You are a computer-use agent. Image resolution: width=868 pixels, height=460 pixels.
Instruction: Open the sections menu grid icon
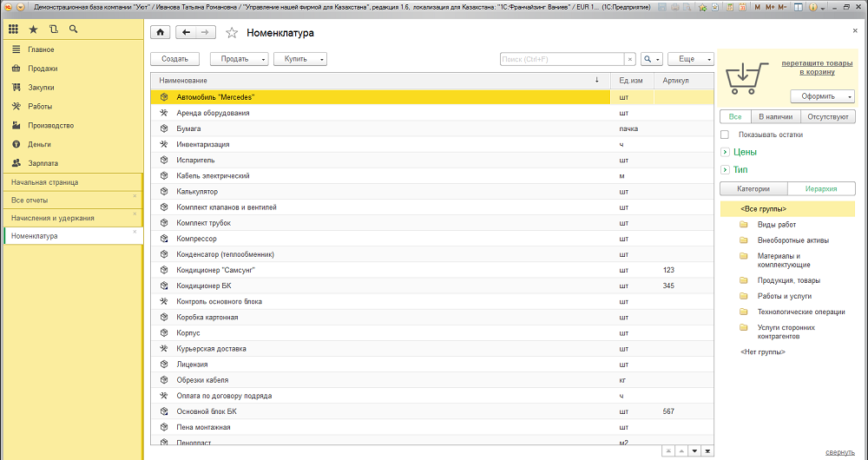14,29
